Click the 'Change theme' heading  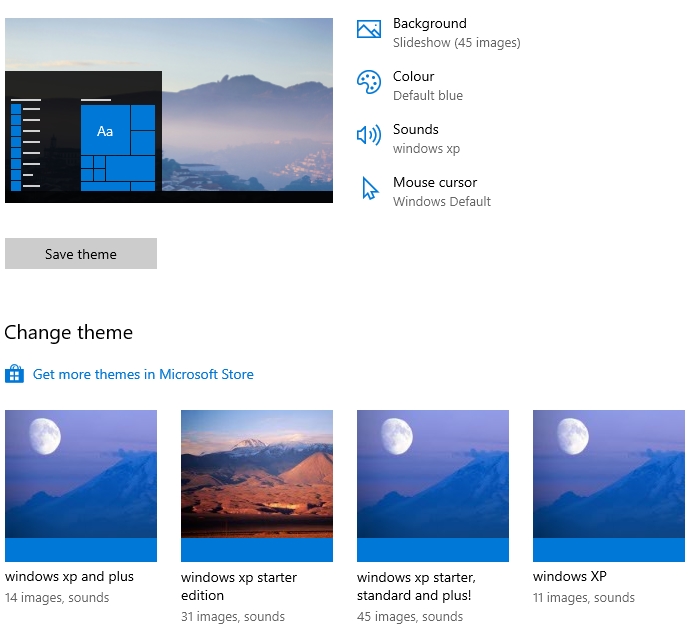(x=69, y=333)
